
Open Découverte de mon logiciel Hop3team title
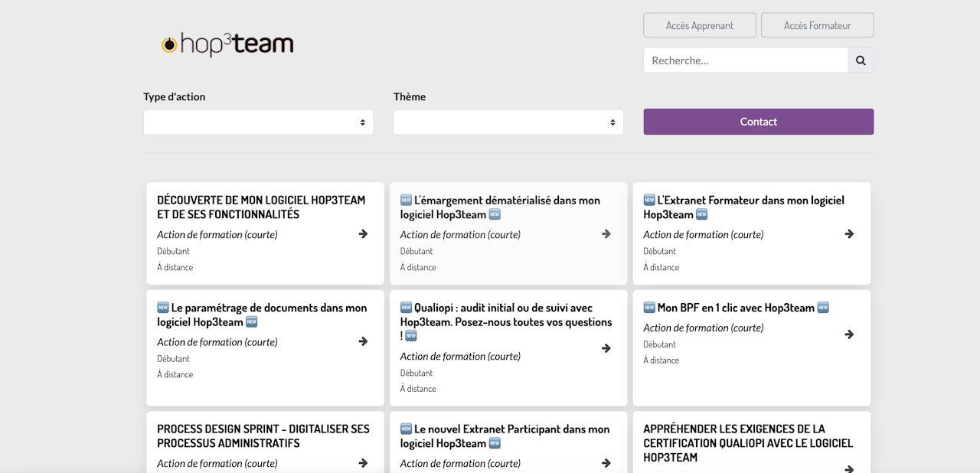coord(261,207)
